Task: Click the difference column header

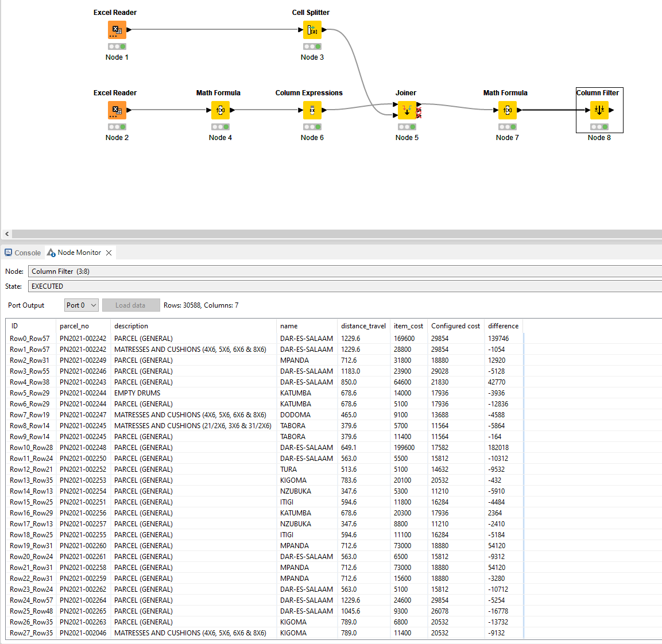Action: [x=504, y=326]
